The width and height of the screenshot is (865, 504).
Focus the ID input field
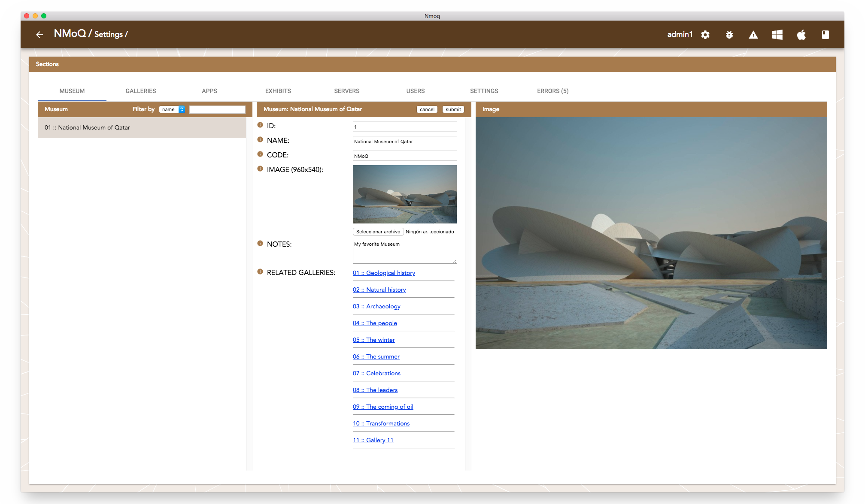(405, 127)
